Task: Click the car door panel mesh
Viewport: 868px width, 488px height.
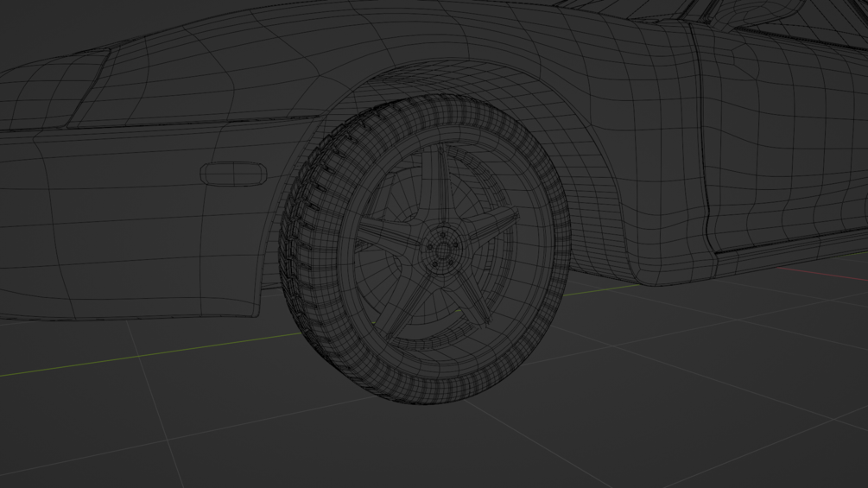Action: point(786,138)
